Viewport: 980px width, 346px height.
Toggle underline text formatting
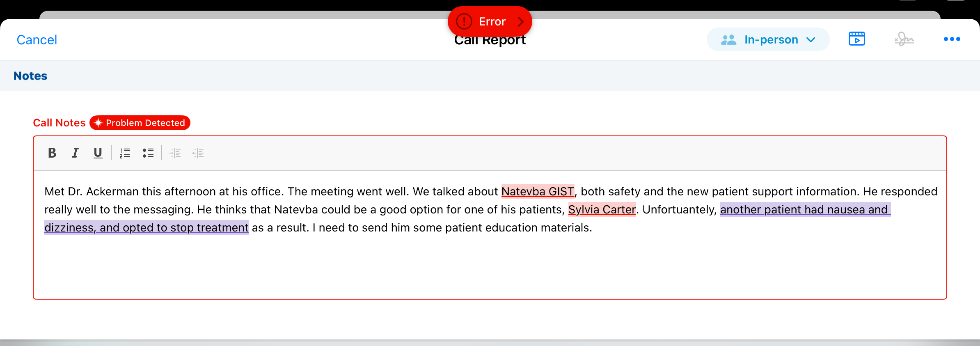pyautogui.click(x=98, y=153)
